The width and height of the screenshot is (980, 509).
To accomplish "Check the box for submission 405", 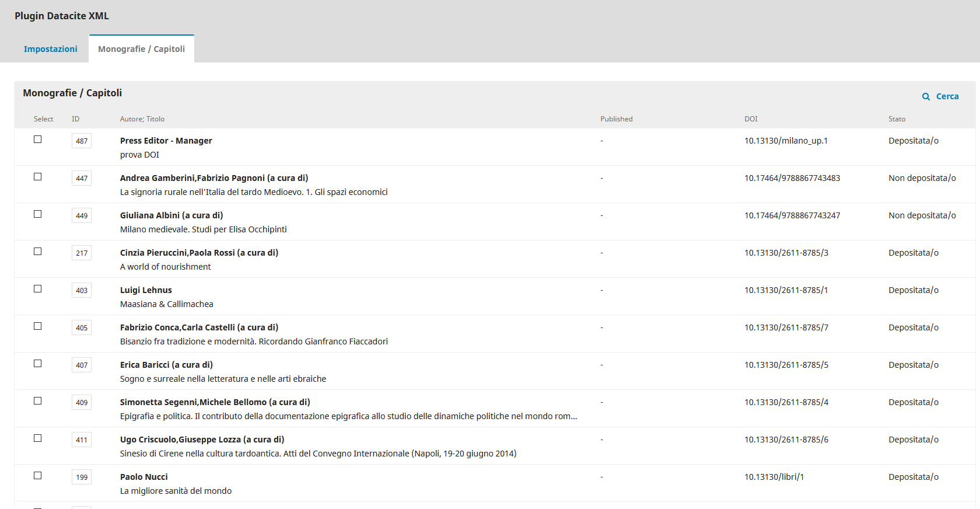I will [x=38, y=326].
